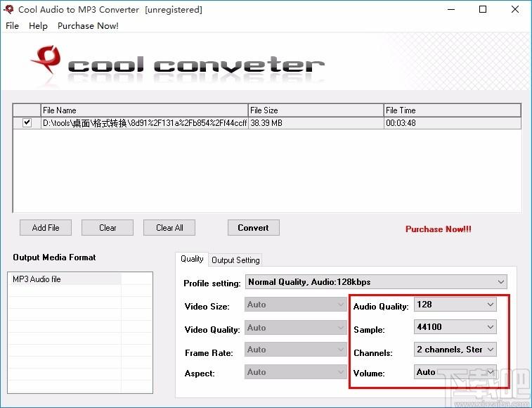Screen dimensions: 532x408
Task: Switch to the Output Setting tab
Action: point(235,260)
